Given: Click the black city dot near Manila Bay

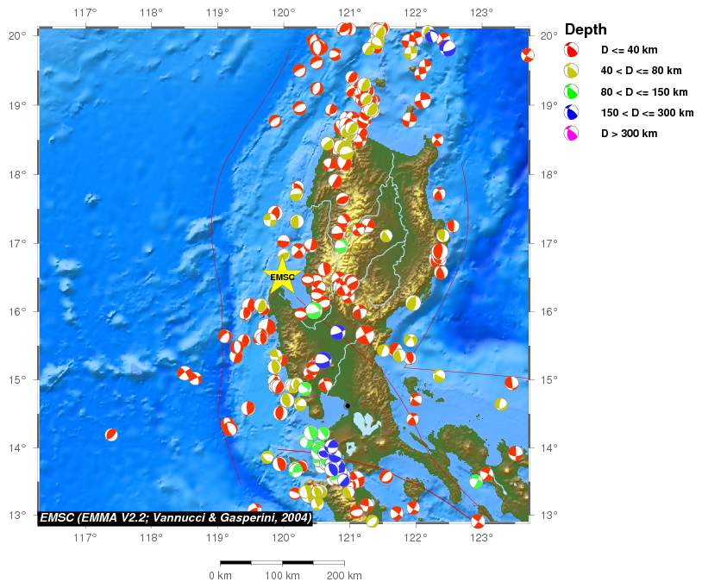Looking at the screenshot, I should tap(348, 405).
